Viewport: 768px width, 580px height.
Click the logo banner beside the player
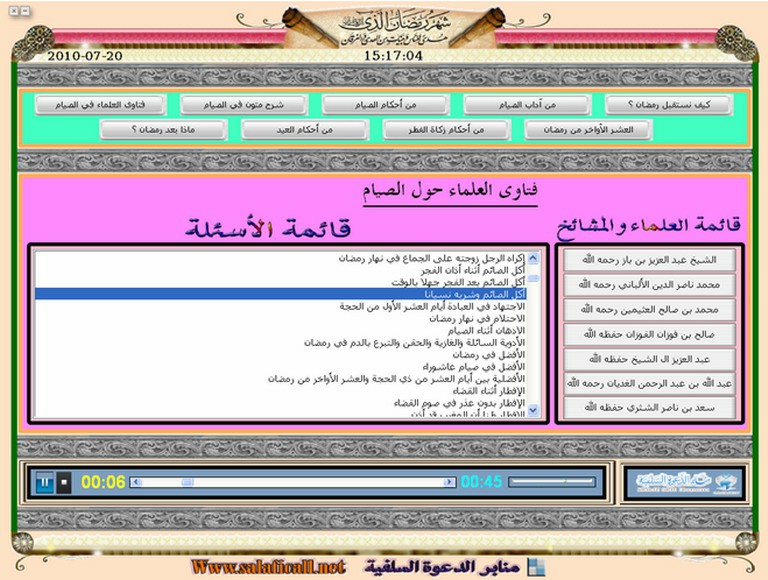click(684, 482)
